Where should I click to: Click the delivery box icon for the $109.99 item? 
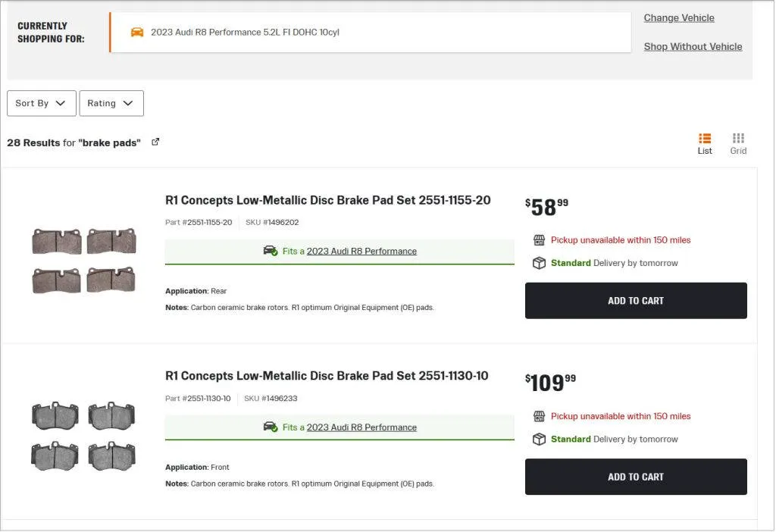coord(539,440)
